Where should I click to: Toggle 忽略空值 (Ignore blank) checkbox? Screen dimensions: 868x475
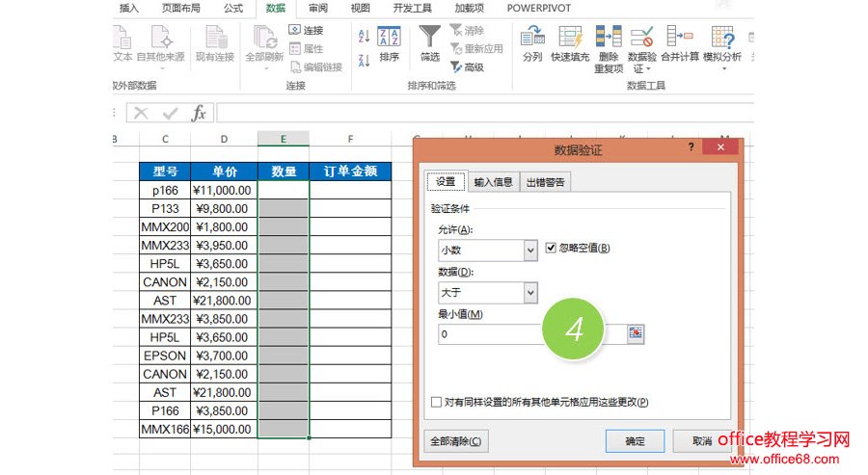551,248
